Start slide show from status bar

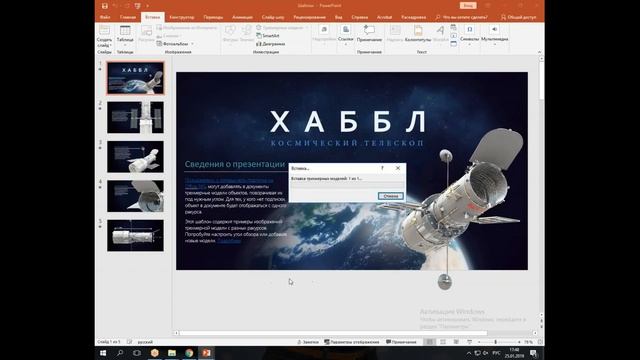470,342
